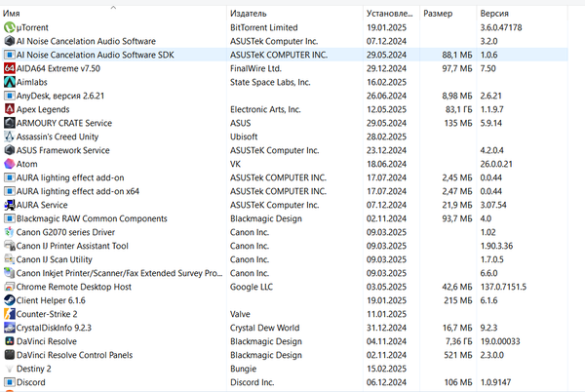The height and width of the screenshot is (392, 585).
Task: Click version 3.6.0.47178 cell
Action: [501, 27]
